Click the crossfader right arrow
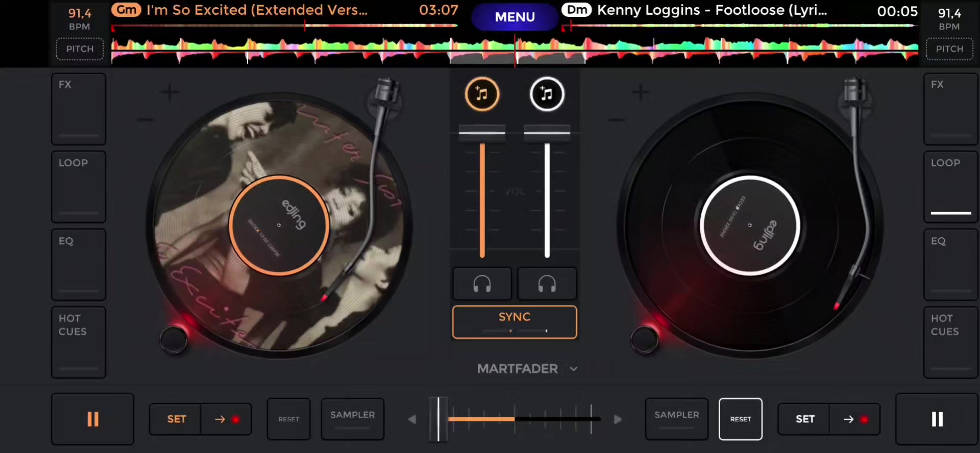Screen dimensions: 980x453 618,419
